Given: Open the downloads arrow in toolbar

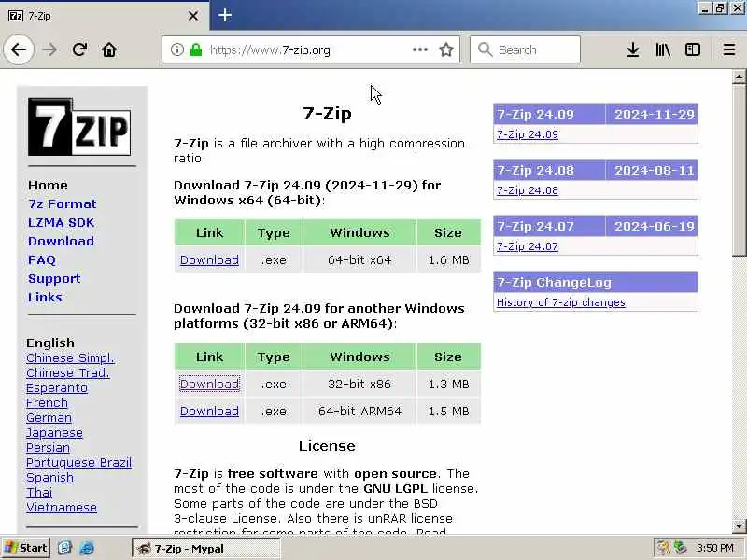Looking at the screenshot, I should (x=633, y=49).
